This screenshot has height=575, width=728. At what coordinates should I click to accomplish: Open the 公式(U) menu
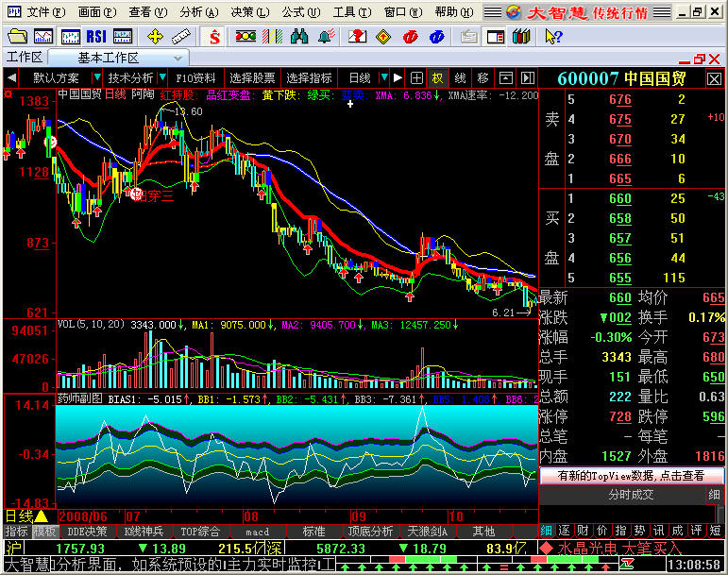pos(301,12)
